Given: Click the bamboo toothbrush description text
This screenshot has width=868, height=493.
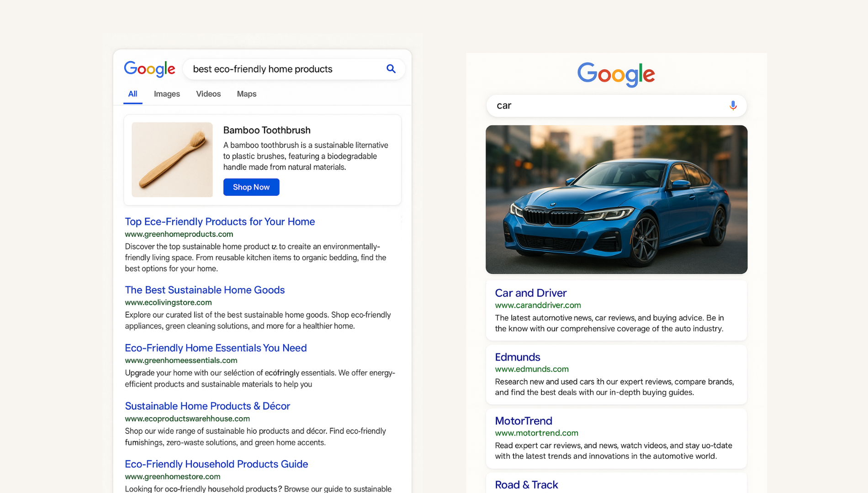Looking at the screenshot, I should click(306, 156).
